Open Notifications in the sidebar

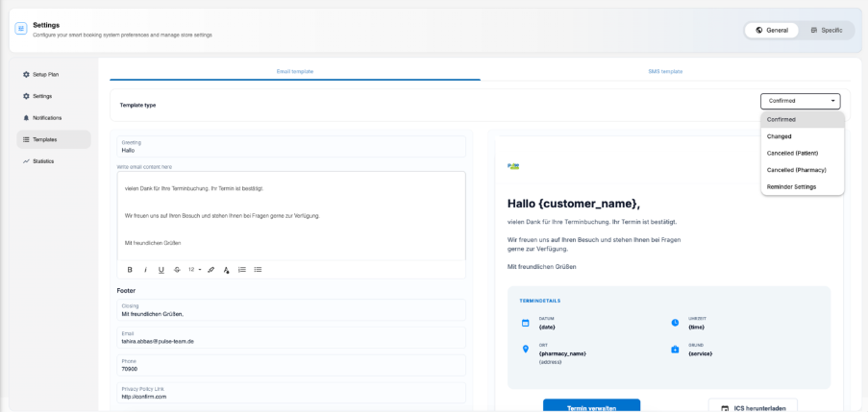54,118
